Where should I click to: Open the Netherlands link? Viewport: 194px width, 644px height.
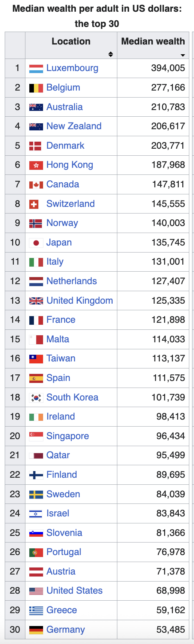[72, 281]
